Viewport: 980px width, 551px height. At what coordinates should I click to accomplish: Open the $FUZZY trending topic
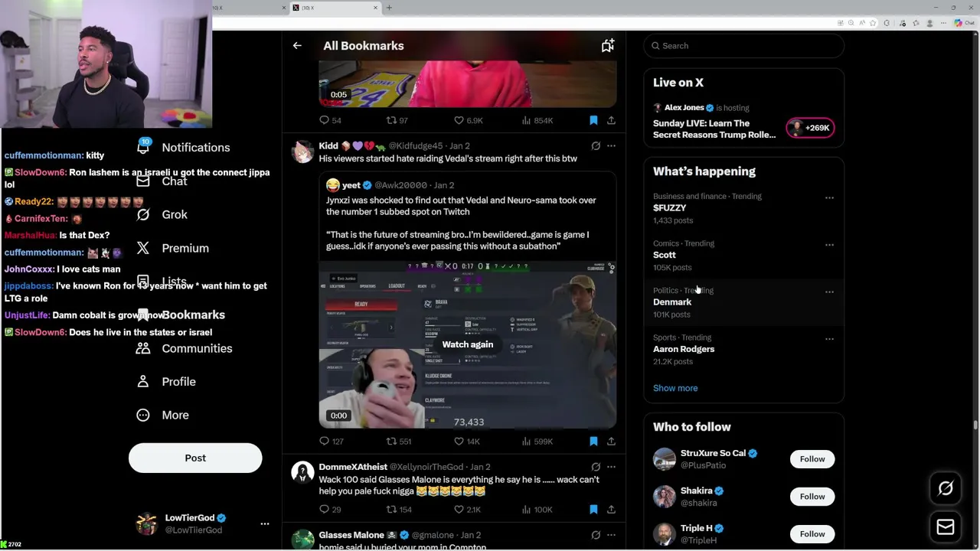(670, 208)
